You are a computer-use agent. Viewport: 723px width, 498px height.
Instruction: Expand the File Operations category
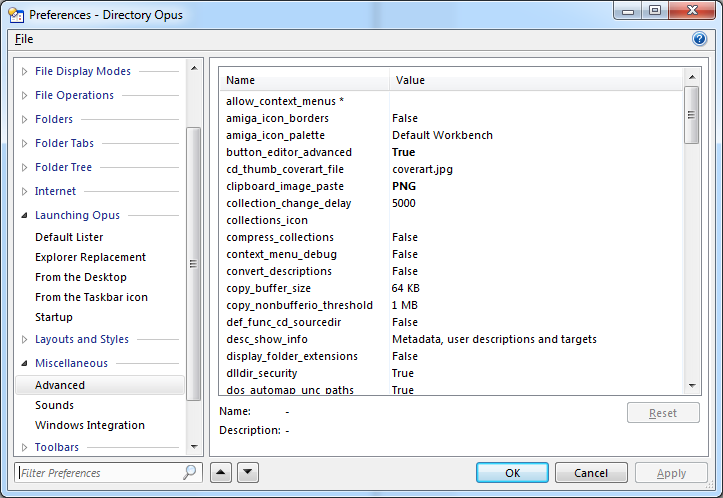[x=24, y=95]
